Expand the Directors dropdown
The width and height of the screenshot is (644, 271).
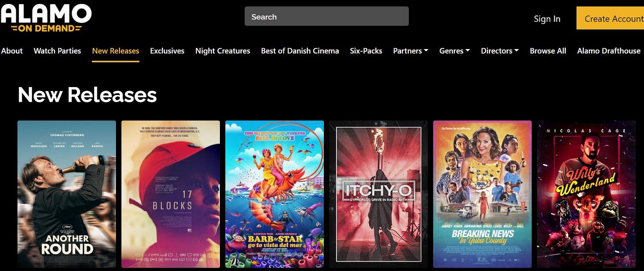point(500,51)
